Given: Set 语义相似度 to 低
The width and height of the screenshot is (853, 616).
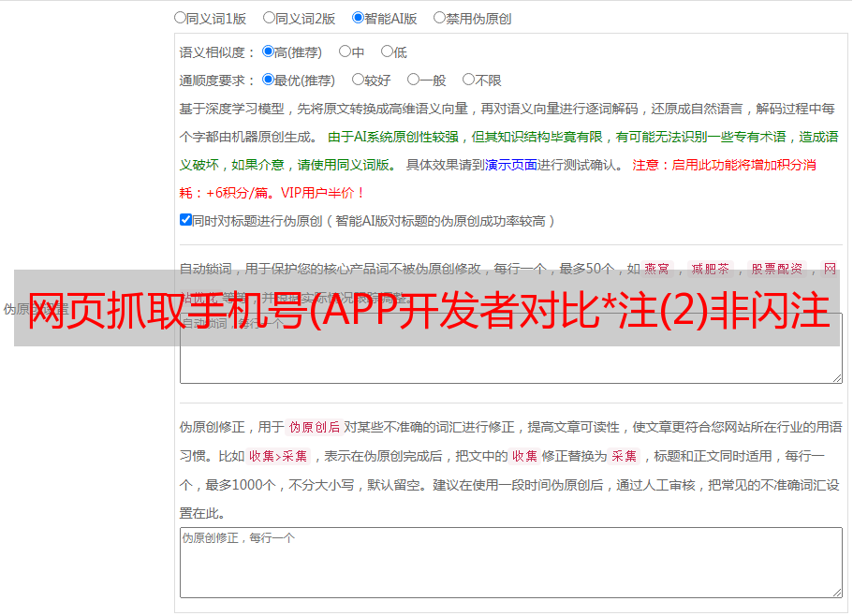Looking at the screenshot, I should coord(387,51).
